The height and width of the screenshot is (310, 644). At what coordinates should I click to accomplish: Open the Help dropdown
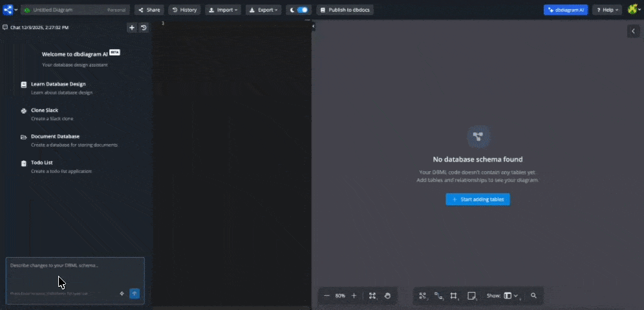coord(607,10)
